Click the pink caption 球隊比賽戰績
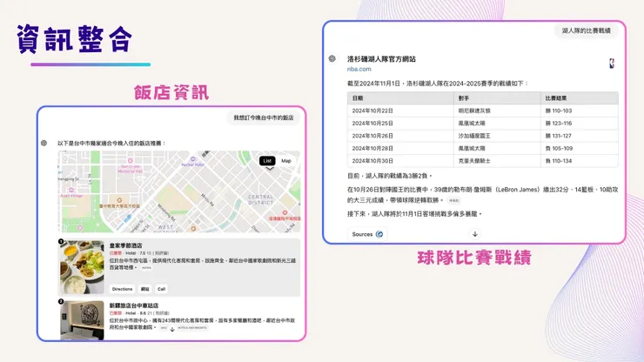This screenshot has width=644, height=362. point(474,258)
